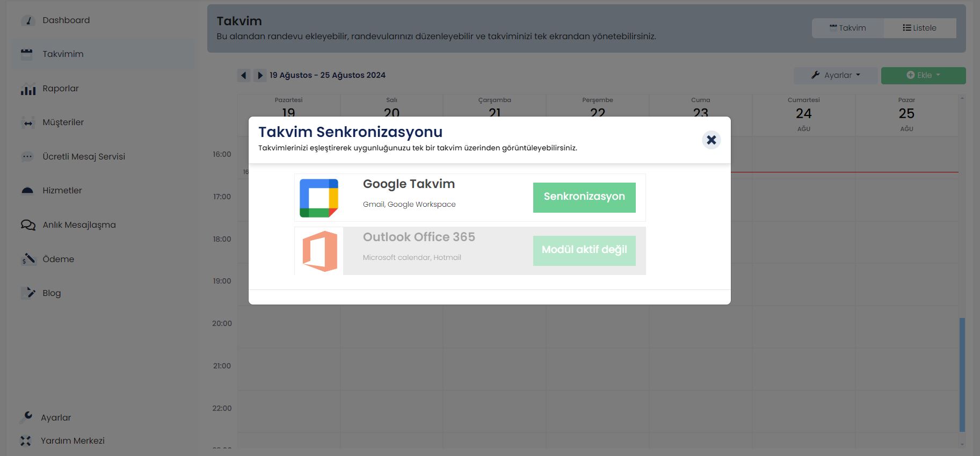Click the 21:00 time label
Screen dimensions: 980x456
pyautogui.click(x=222, y=366)
